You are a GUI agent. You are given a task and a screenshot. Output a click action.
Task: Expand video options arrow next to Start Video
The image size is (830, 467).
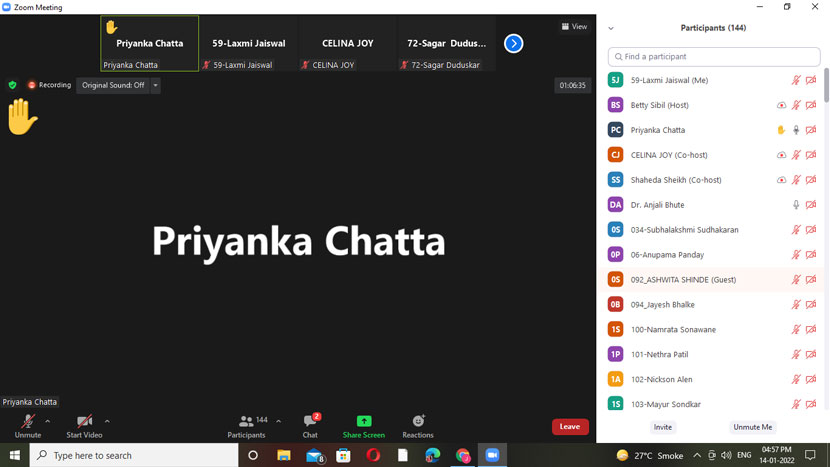pos(107,421)
